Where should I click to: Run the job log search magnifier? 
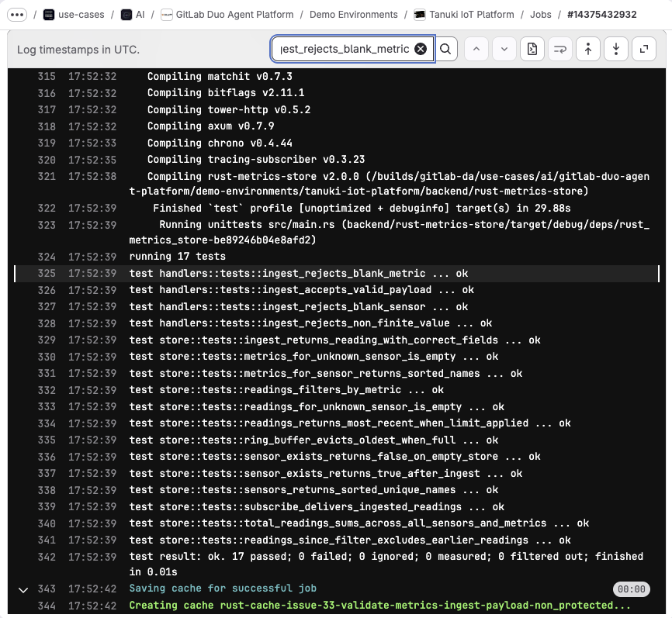(x=445, y=50)
